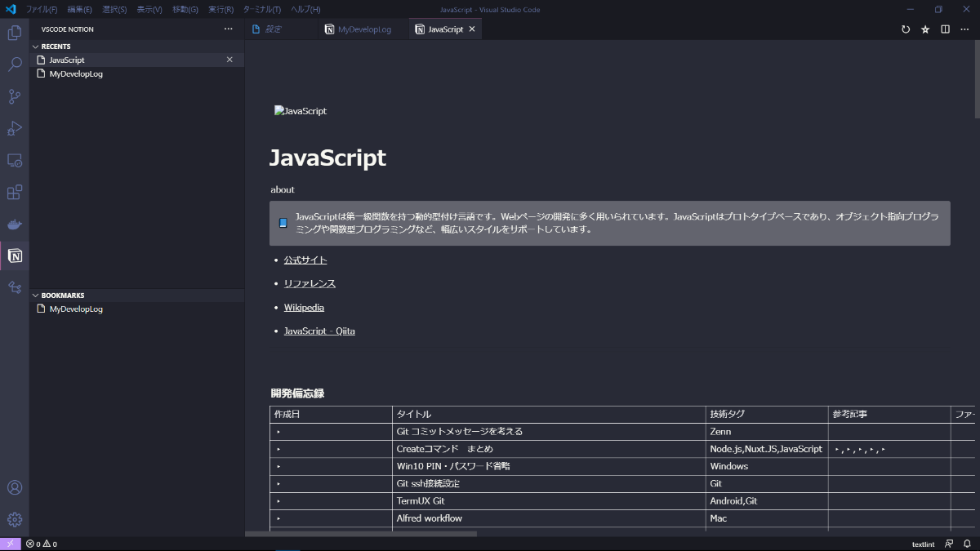
Task: Open notifications via the bell icon
Action: (x=968, y=544)
